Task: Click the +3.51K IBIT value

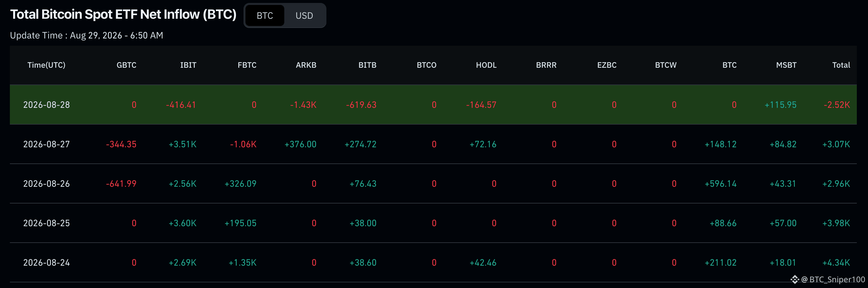Action: pyautogui.click(x=182, y=144)
